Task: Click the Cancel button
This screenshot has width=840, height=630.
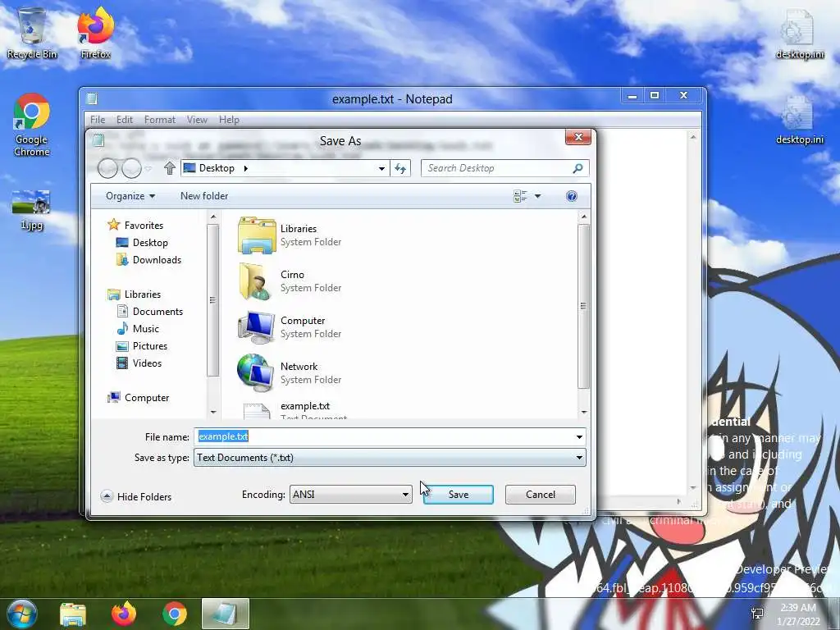Action: pyautogui.click(x=540, y=495)
